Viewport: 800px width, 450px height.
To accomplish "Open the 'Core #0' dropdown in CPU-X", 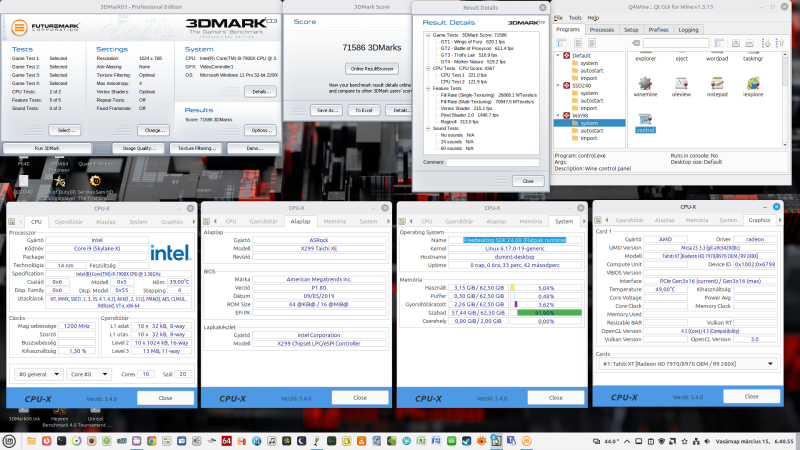I will pyautogui.click(x=89, y=374).
